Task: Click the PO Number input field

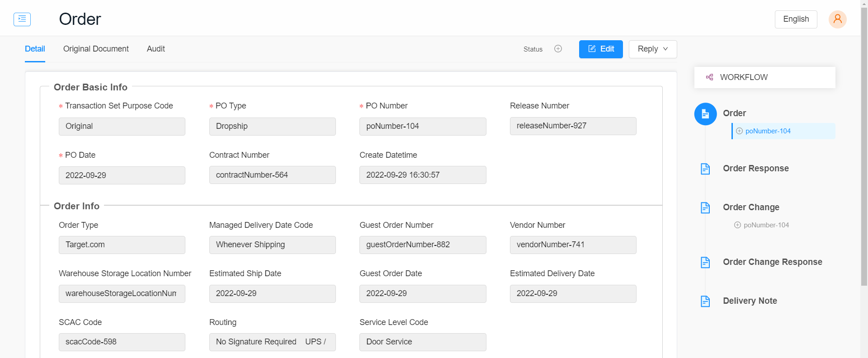Action: pos(422,127)
